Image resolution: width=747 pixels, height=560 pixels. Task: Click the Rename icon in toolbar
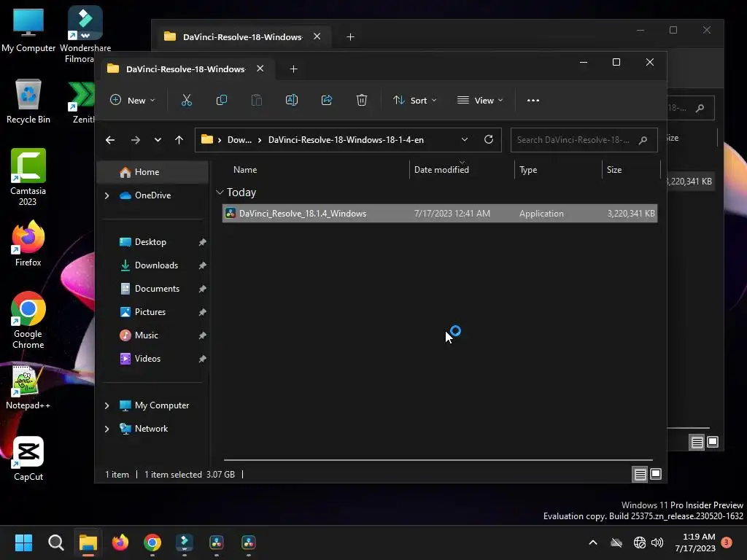[292, 100]
